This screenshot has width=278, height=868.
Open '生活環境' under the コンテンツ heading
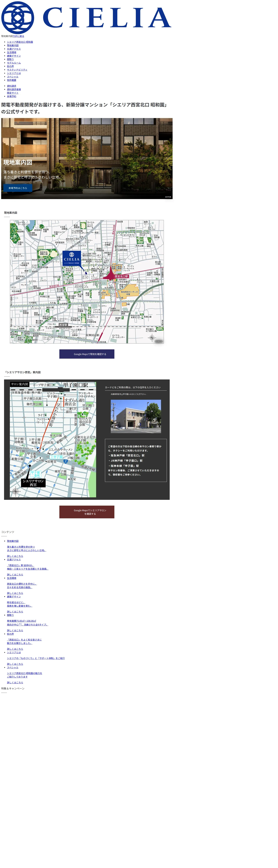click(11, 578)
